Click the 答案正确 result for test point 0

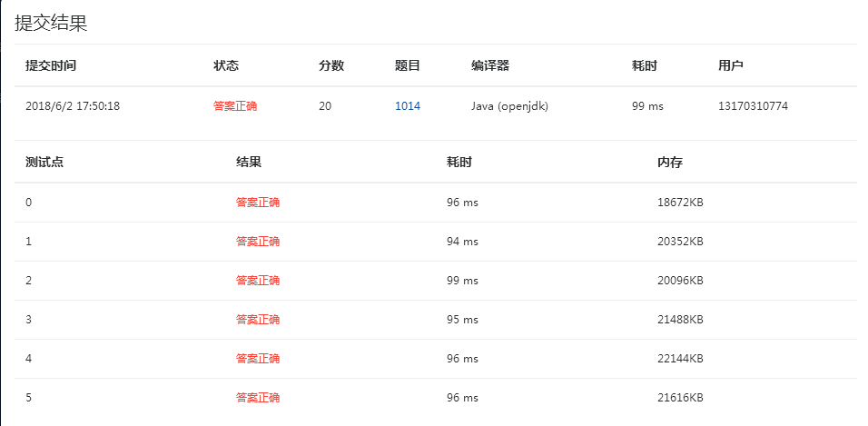pyautogui.click(x=258, y=203)
